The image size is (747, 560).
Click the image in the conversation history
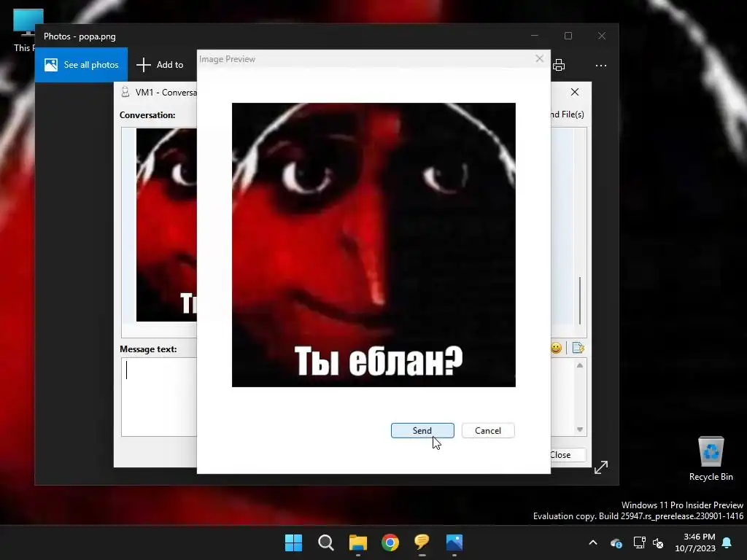(166, 225)
